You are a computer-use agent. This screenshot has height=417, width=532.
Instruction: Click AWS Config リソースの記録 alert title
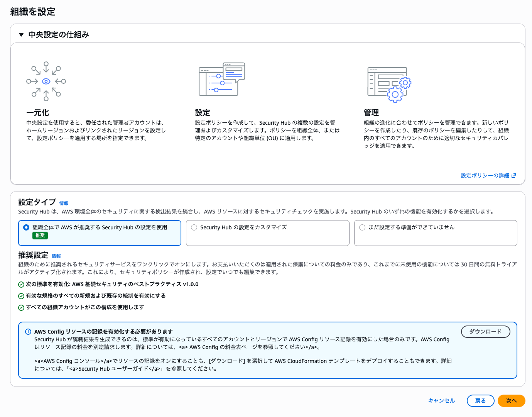(x=103, y=332)
